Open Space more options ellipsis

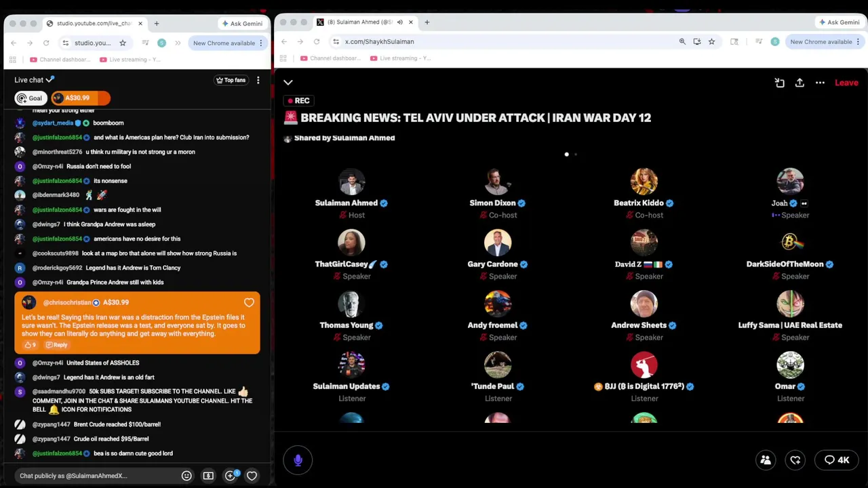coord(820,83)
